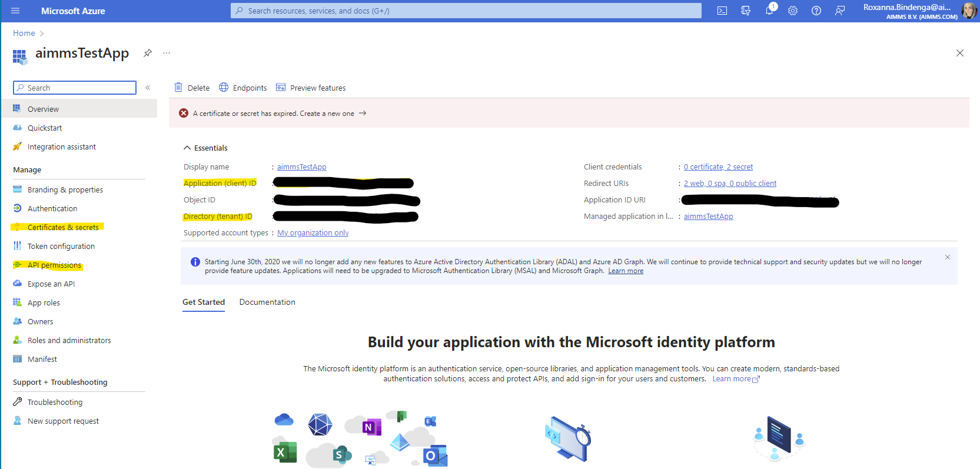Open Quickstart in the left menu
The width and height of the screenshot is (980, 469).
(x=45, y=128)
